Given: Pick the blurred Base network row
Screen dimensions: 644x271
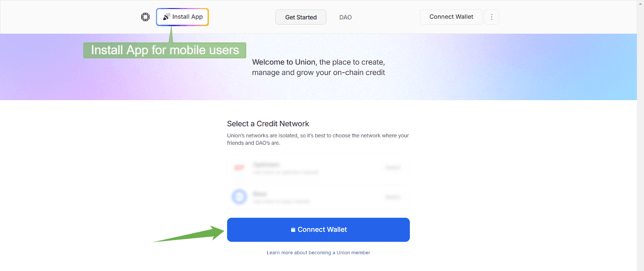Looking at the screenshot, I should 318,197.
